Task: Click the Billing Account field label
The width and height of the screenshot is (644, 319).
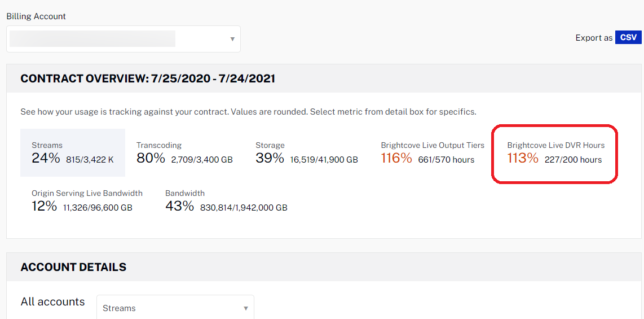Action: point(36,16)
